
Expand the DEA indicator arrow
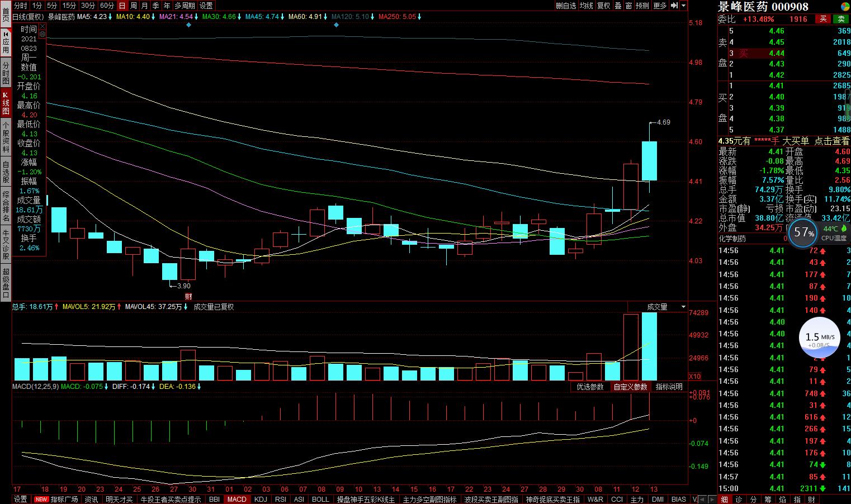(199, 387)
